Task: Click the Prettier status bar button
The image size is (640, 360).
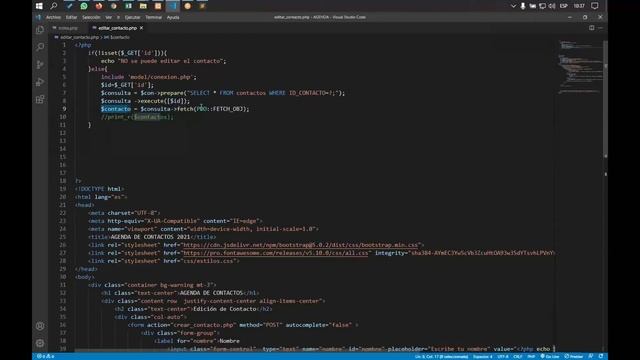Action: click(574, 356)
